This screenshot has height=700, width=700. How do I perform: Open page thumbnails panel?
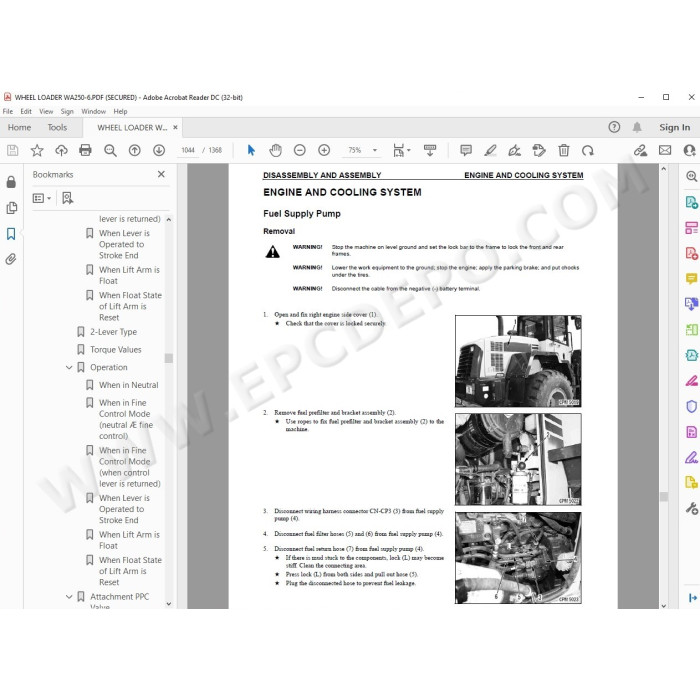[x=12, y=208]
